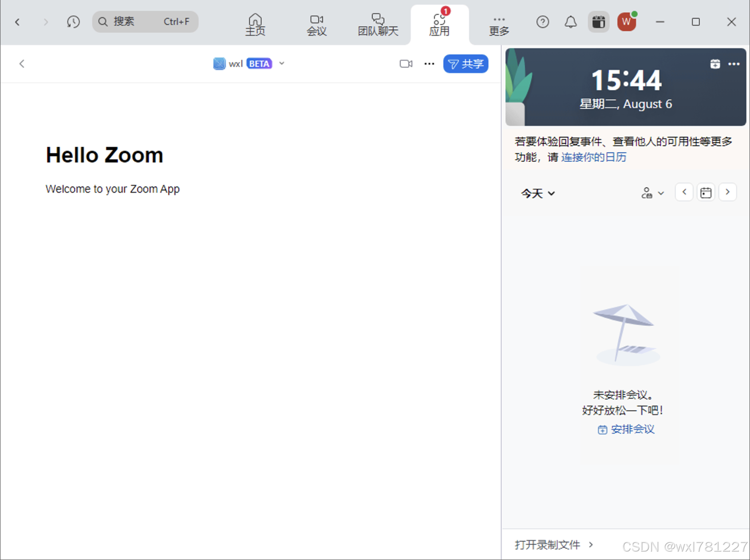Click the 未安排会议 message

point(623,394)
